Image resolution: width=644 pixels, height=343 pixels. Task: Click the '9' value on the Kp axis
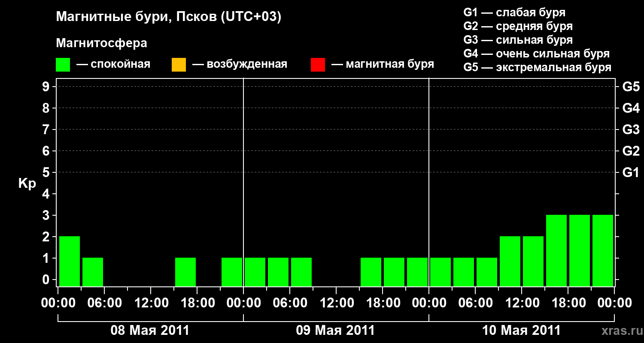click(x=47, y=87)
